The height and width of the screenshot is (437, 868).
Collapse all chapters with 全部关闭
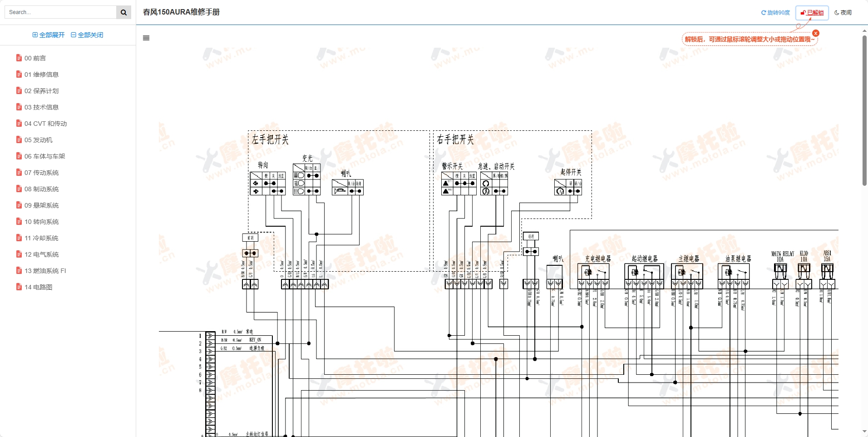87,35
